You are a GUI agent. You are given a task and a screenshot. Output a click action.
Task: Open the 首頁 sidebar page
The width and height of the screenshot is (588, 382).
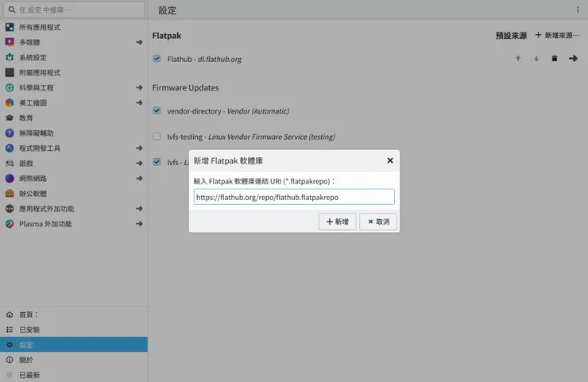coord(74,314)
